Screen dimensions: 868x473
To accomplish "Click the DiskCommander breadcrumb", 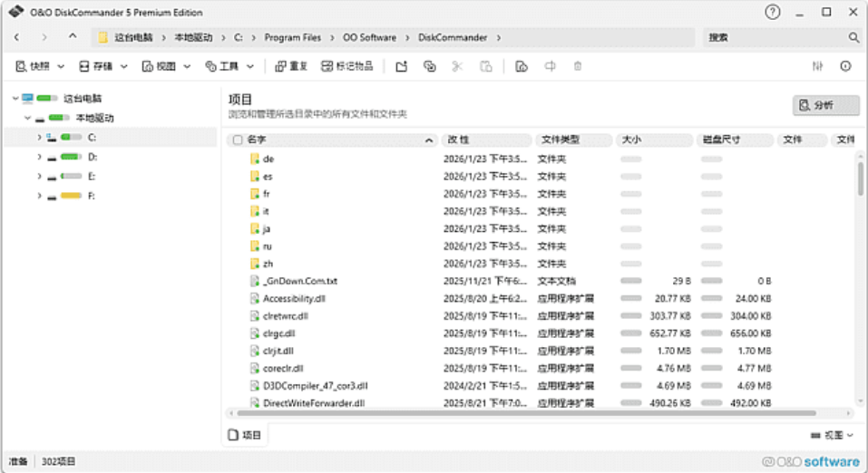I will coord(453,38).
